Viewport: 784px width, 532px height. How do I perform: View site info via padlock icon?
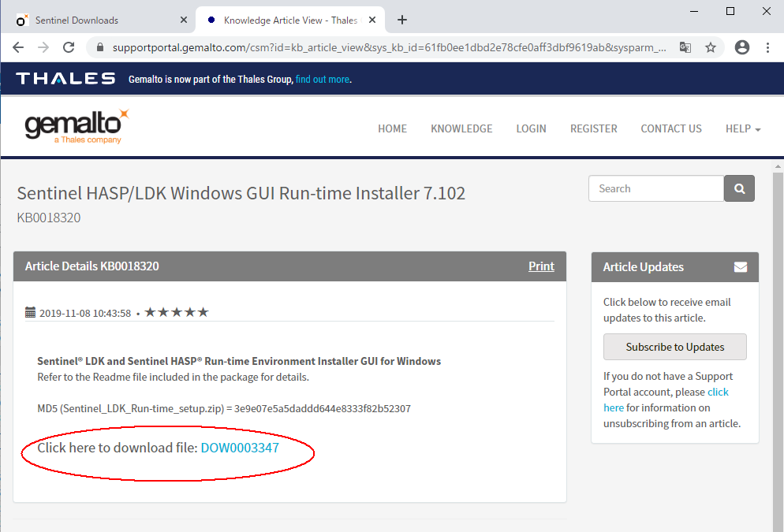click(x=100, y=47)
